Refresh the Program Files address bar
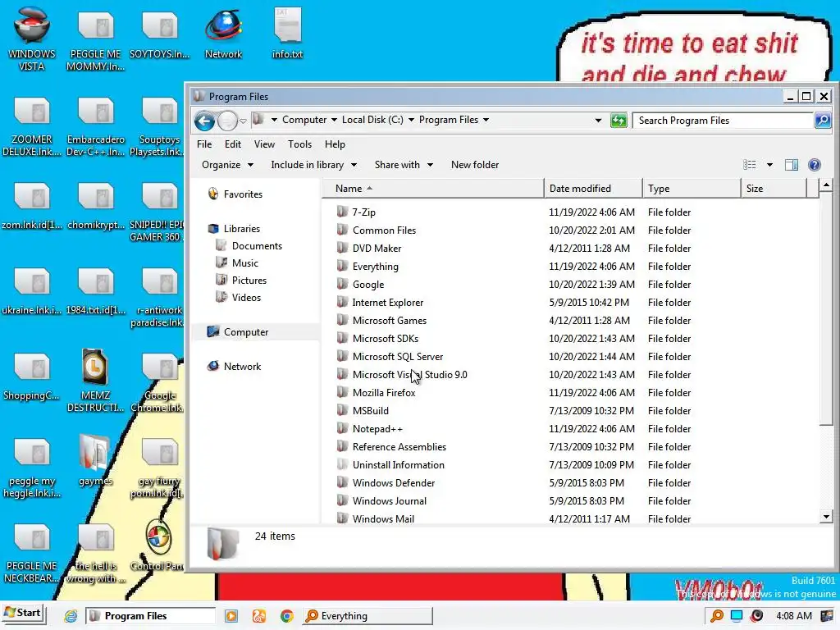Screen dimensions: 840x630 [x=619, y=121]
